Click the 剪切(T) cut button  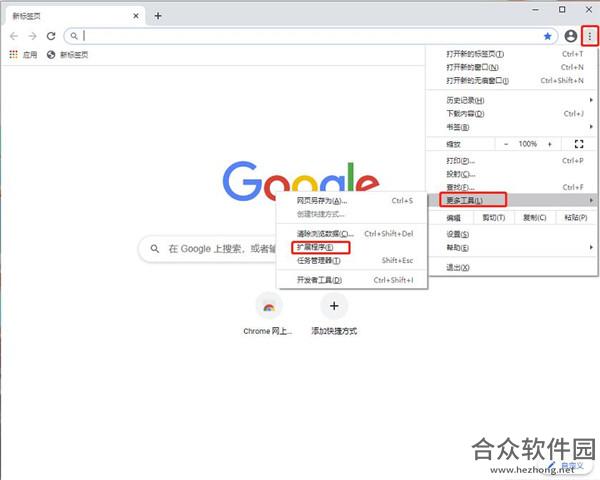point(494,218)
